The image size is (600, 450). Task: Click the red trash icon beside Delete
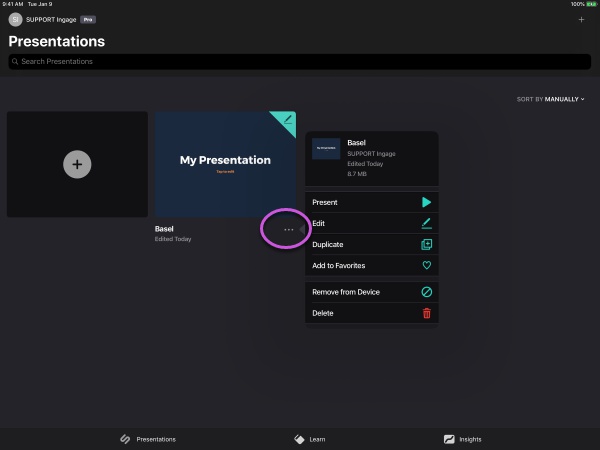427,313
